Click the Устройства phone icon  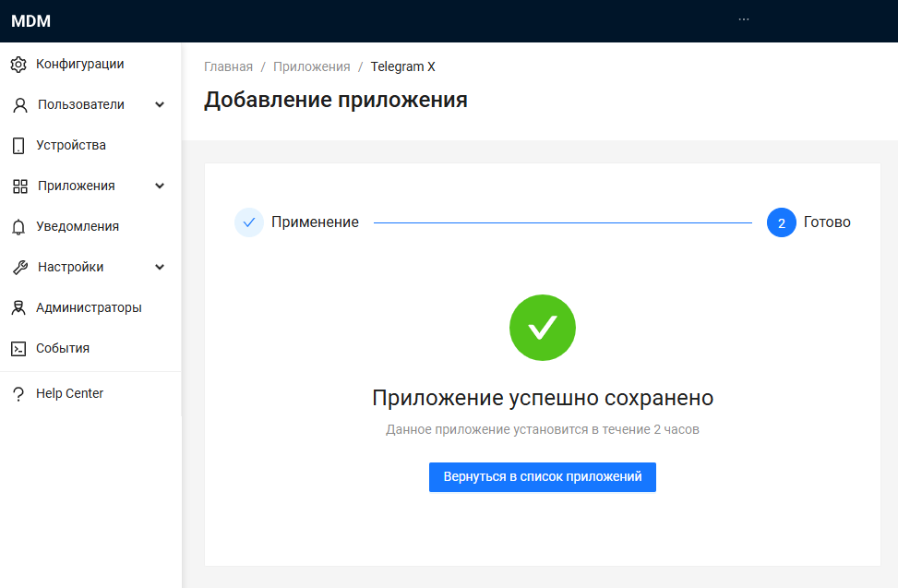pos(18,146)
